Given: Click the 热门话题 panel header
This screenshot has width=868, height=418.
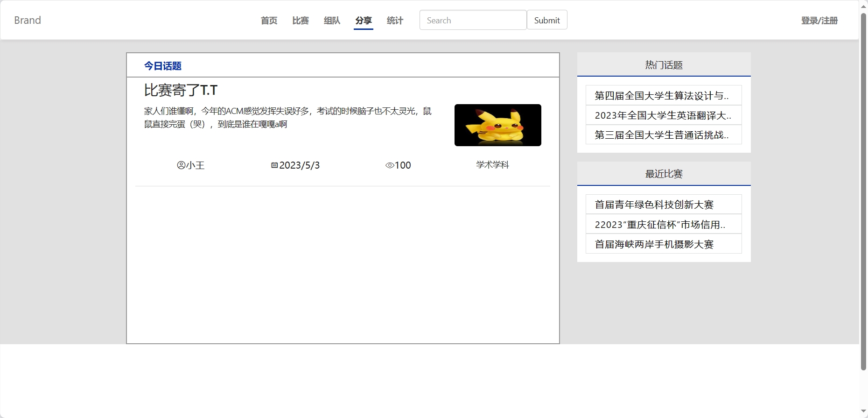Looking at the screenshot, I should click(x=664, y=64).
